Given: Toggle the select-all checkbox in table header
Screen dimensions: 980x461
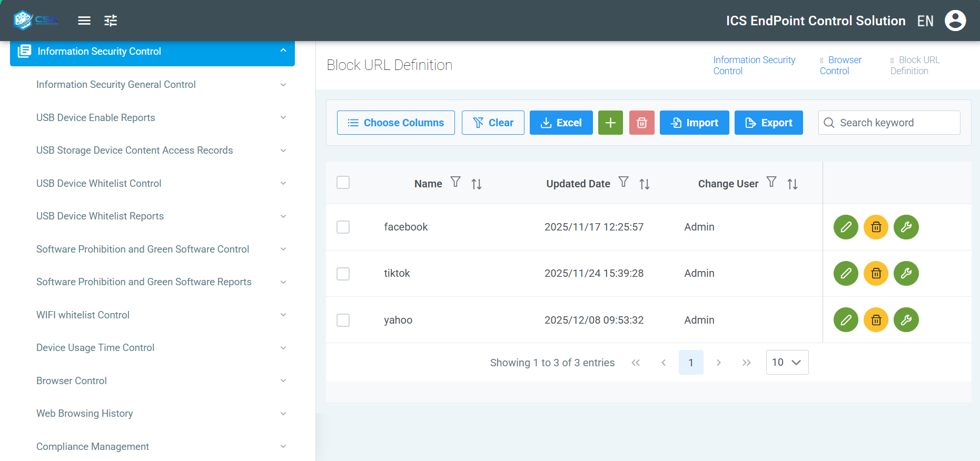Looking at the screenshot, I should 343,182.
